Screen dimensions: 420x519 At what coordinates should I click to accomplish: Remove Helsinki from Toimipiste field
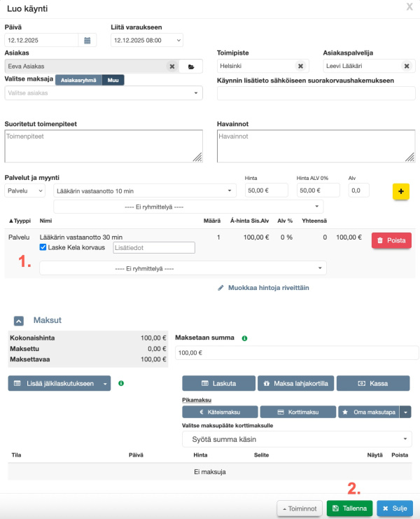(300, 67)
